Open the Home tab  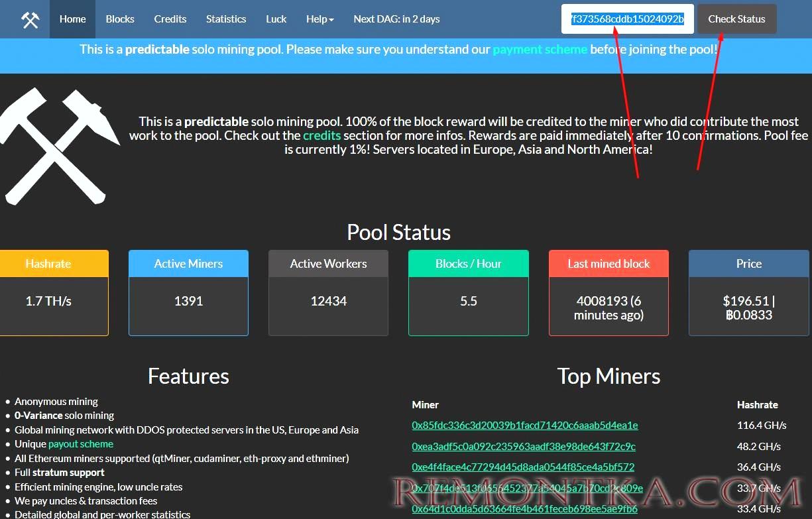click(x=72, y=19)
